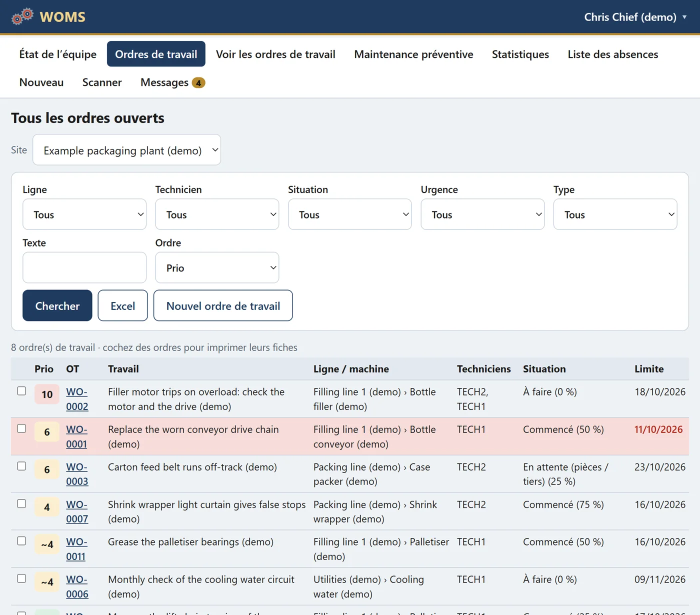Click the Prio column header

pos(44,369)
